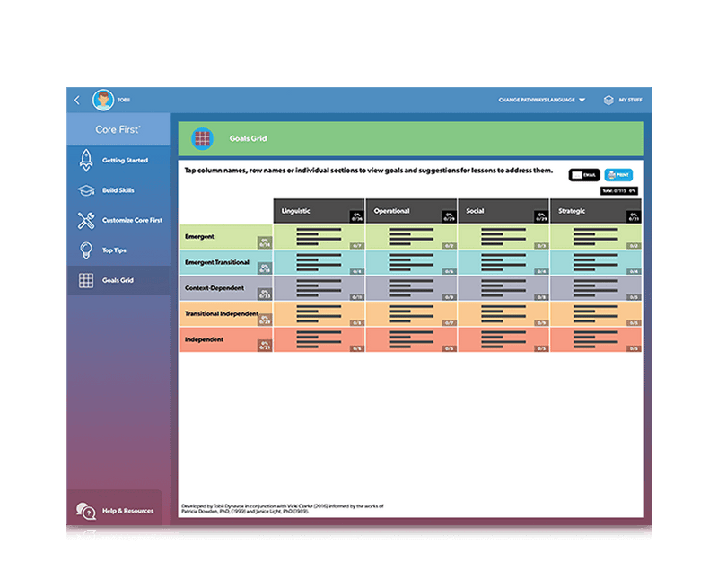Open Context-Dependent Operational goals cell
The width and height of the screenshot is (718, 588).
pyautogui.click(x=411, y=288)
